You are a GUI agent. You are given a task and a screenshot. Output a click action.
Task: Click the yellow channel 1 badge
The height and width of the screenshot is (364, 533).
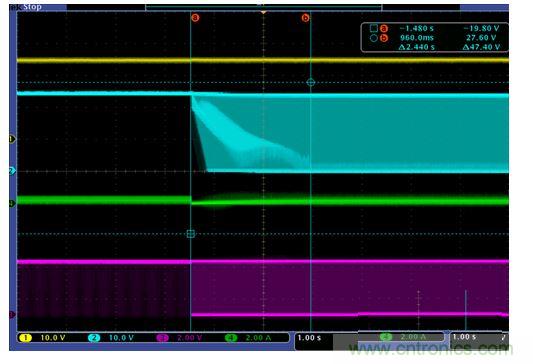pyautogui.click(x=25, y=338)
